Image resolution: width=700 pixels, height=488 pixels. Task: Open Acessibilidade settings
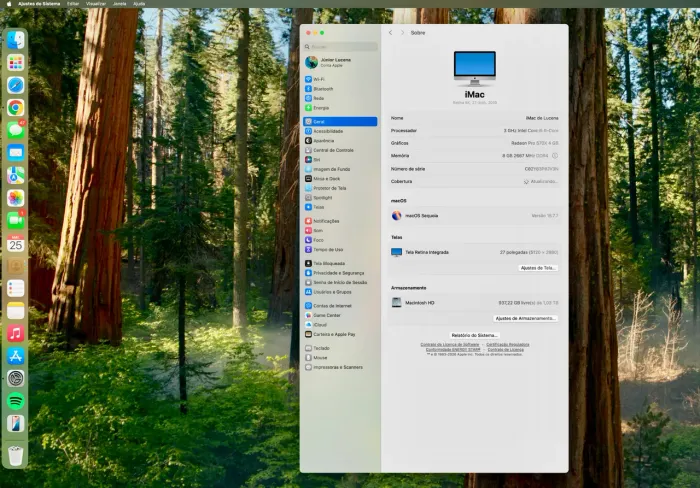(x=340, y=131)
